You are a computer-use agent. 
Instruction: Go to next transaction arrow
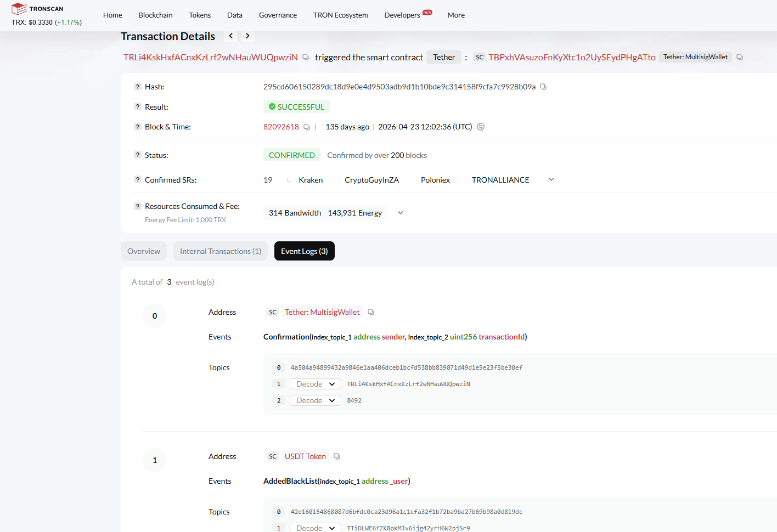247,36
